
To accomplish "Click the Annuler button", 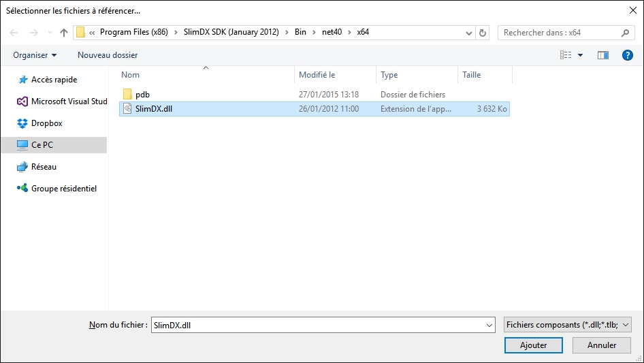I will 601,345.
